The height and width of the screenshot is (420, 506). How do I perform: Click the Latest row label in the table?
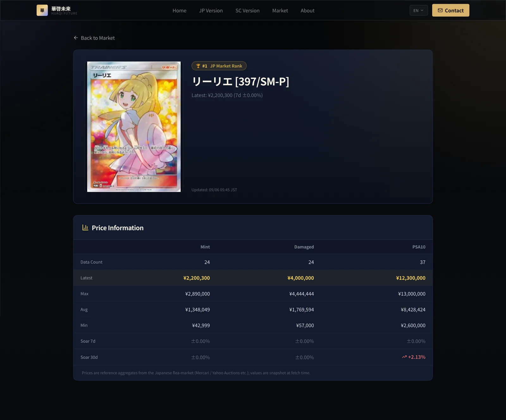click(86, 278)
